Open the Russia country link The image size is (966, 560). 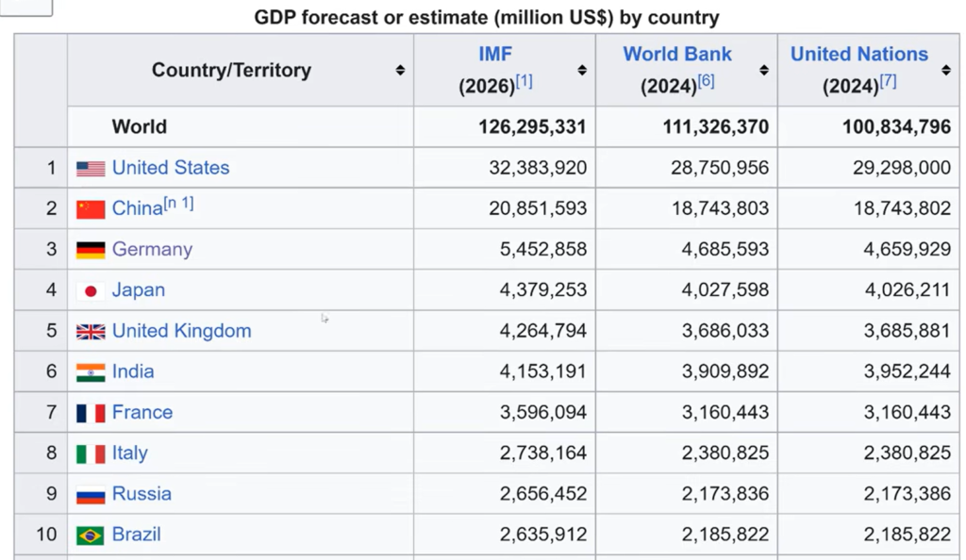[x=142, y=494]
